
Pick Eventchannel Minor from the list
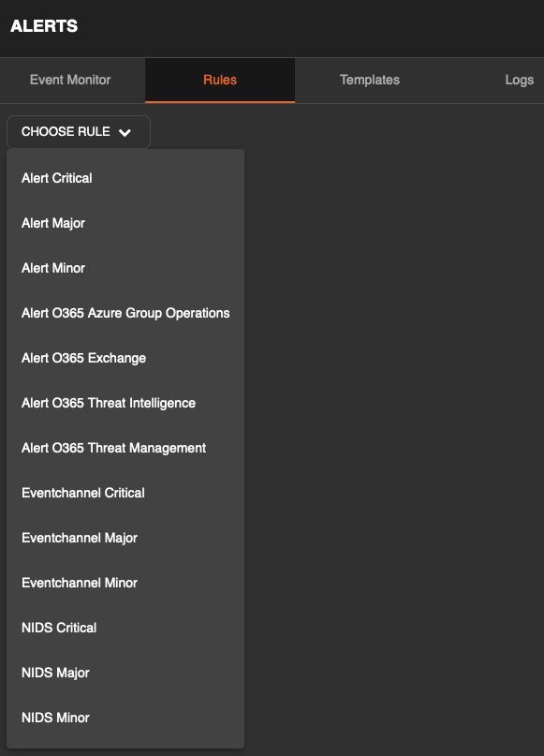[x=125, y=583]
